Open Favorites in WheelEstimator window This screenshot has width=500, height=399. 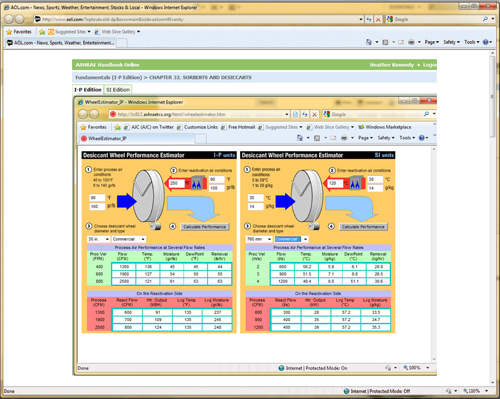pyautogui.click(x=94, y=127)
